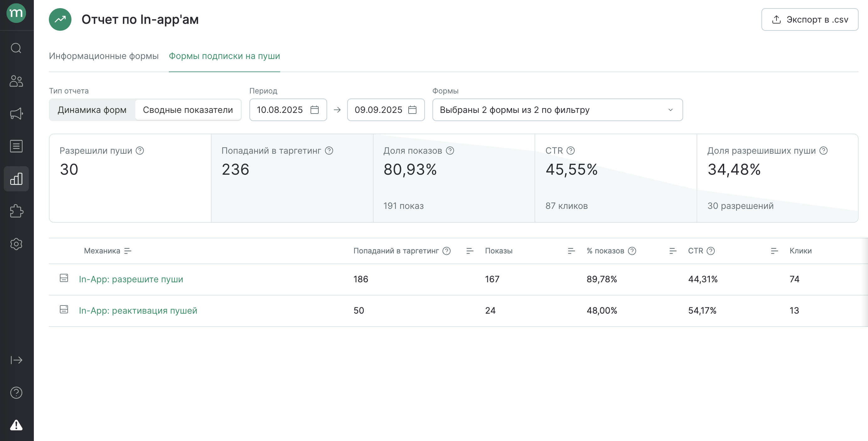Open the reports bar-chart sidebar icon

[x=16, y=179]
